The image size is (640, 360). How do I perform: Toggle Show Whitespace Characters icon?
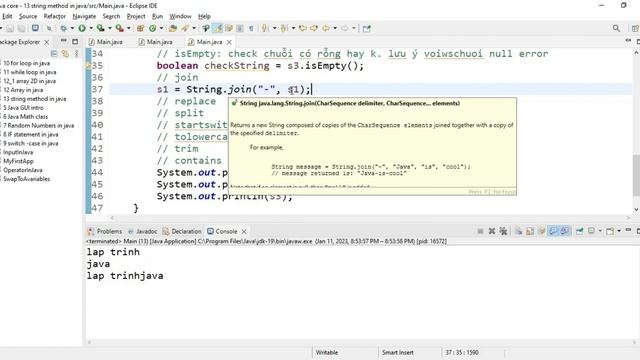tap(251, 28)
